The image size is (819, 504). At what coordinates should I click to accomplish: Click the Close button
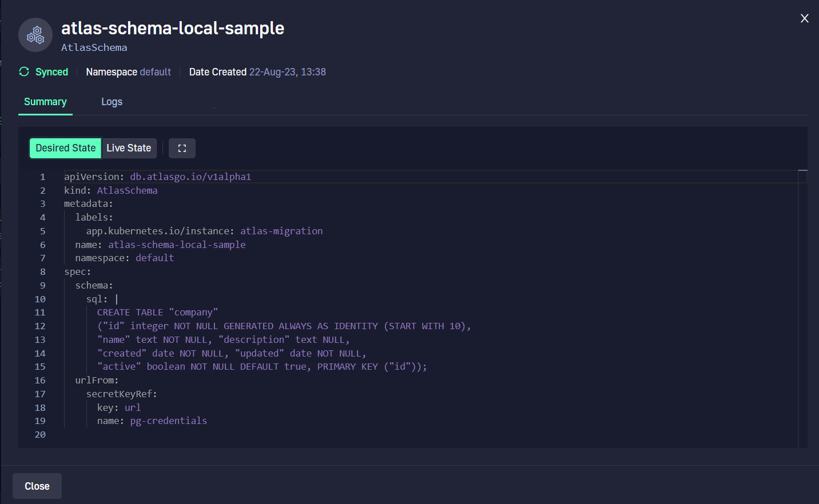point(37,486)
